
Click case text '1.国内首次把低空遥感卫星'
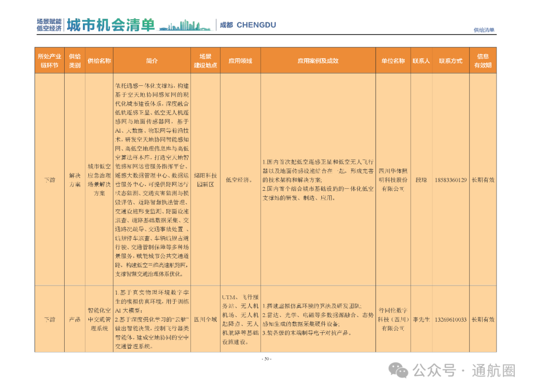point(318,179)
